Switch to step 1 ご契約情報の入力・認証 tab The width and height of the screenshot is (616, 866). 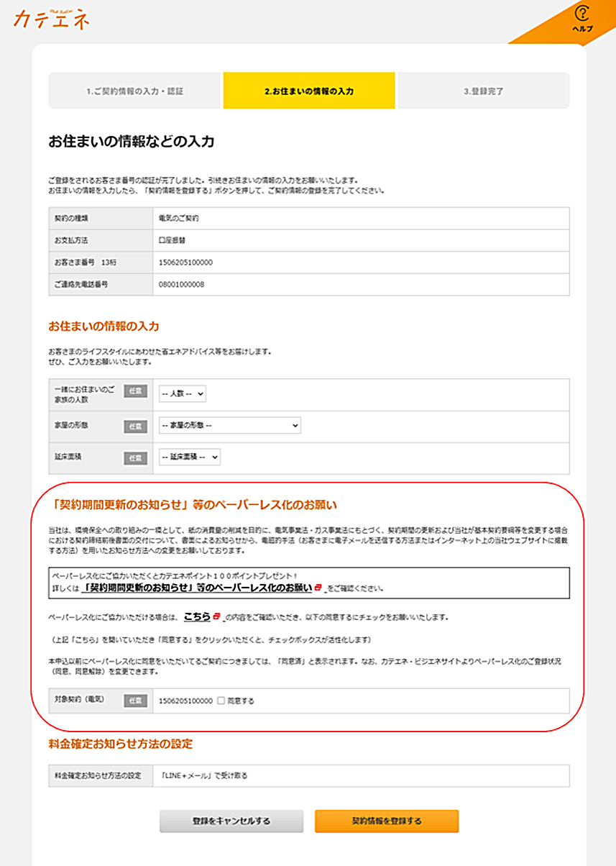136,90
